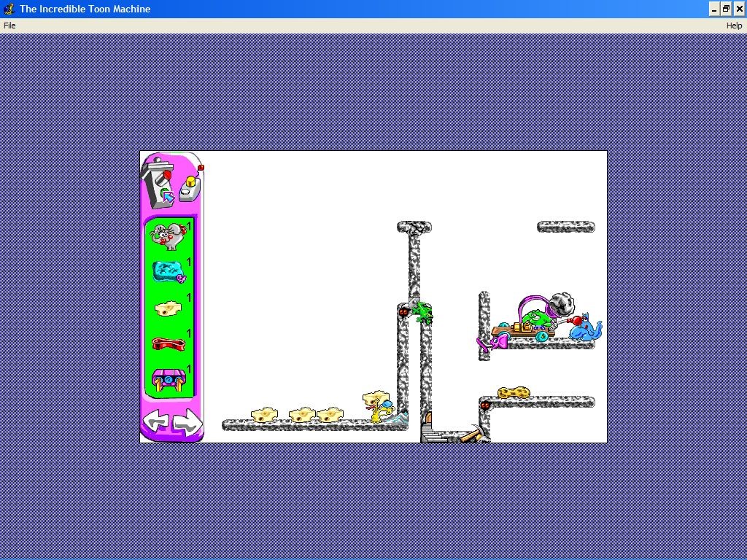Click the peanut on the lower ledge
This screenshot has width=747, height=560.
tap(514, 392)
